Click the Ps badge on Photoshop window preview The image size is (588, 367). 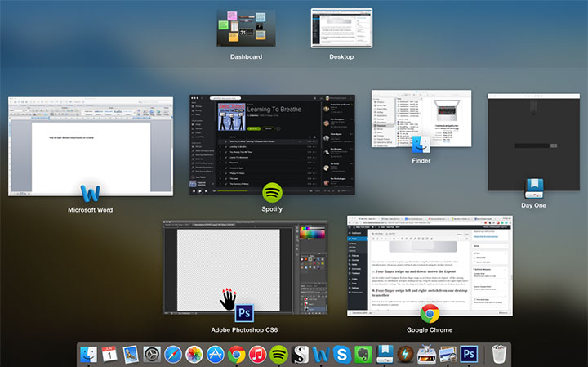(x=244, y=312)
